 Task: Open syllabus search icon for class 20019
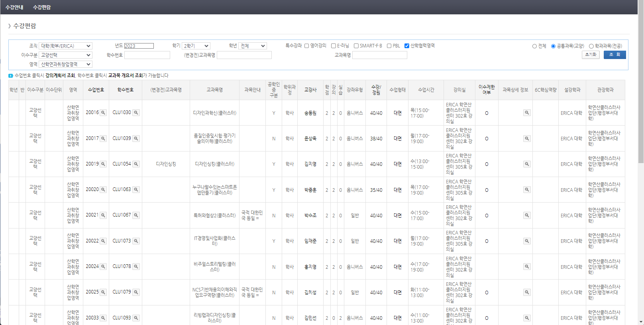point(103,164)
